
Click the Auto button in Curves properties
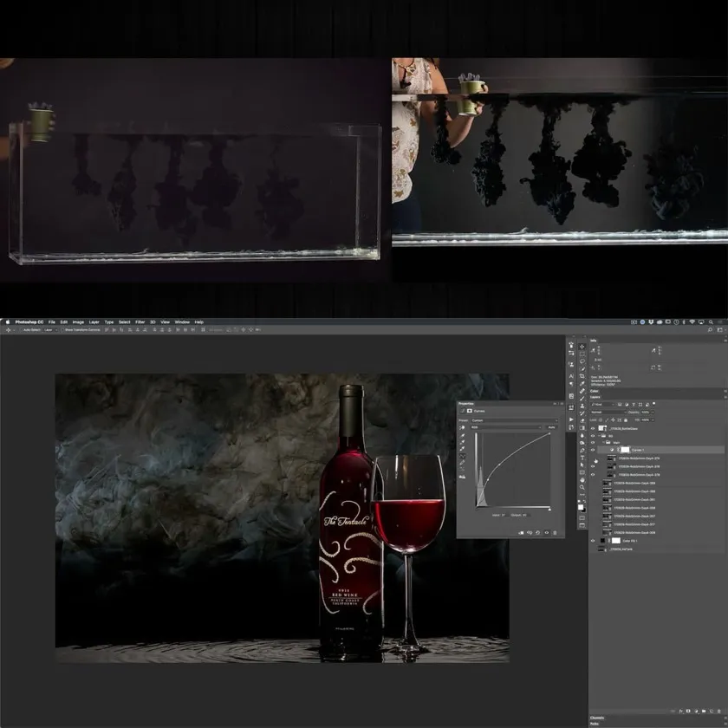552,427
